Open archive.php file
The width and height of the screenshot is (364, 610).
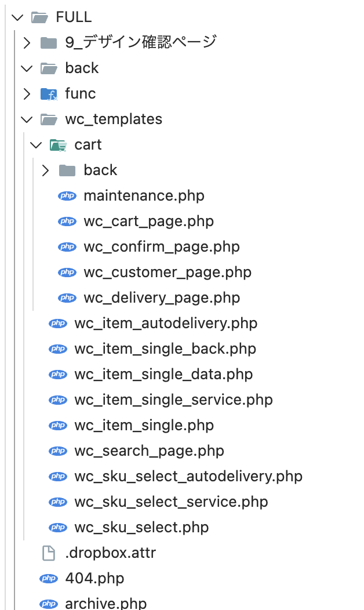pos(105,603)
